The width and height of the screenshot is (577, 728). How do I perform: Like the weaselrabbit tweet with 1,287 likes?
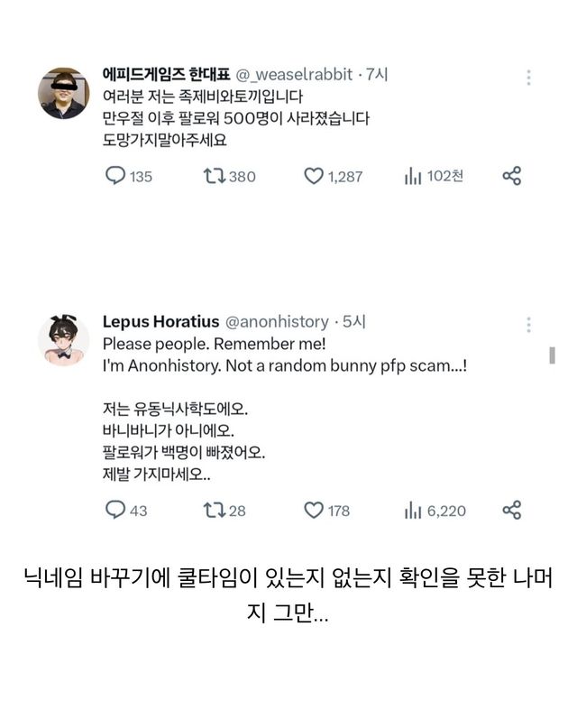313,176
